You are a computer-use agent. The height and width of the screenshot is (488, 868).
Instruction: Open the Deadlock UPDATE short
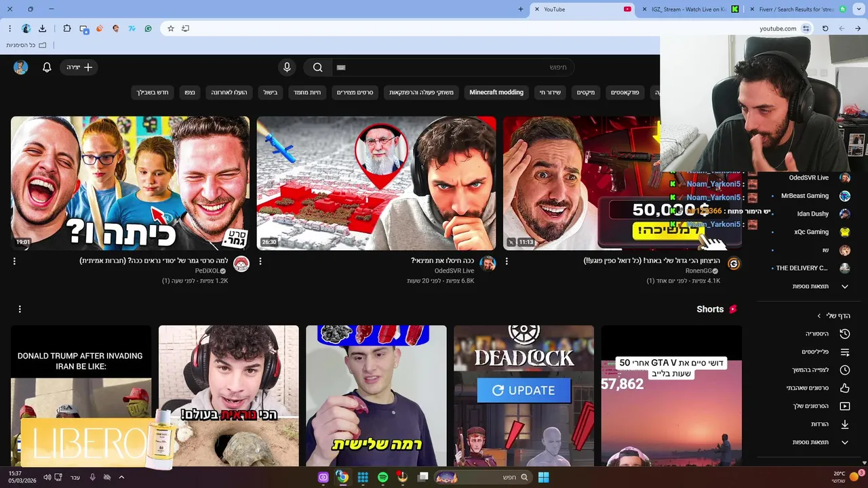coord(524,396)
